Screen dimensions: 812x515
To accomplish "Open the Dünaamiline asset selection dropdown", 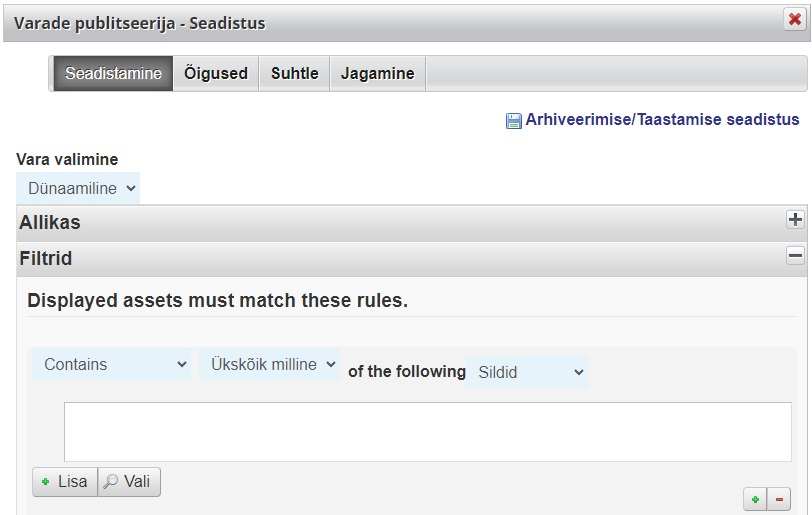I will [78, 188].
